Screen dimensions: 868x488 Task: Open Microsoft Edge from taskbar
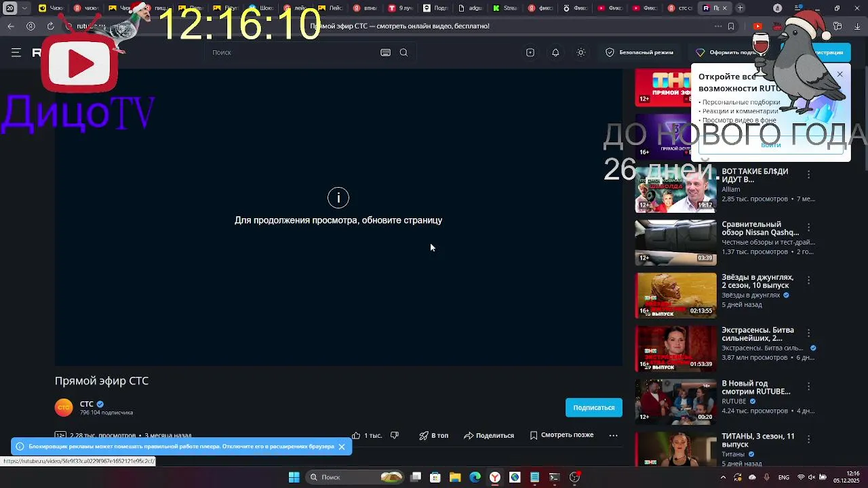(x=475, y=477)
